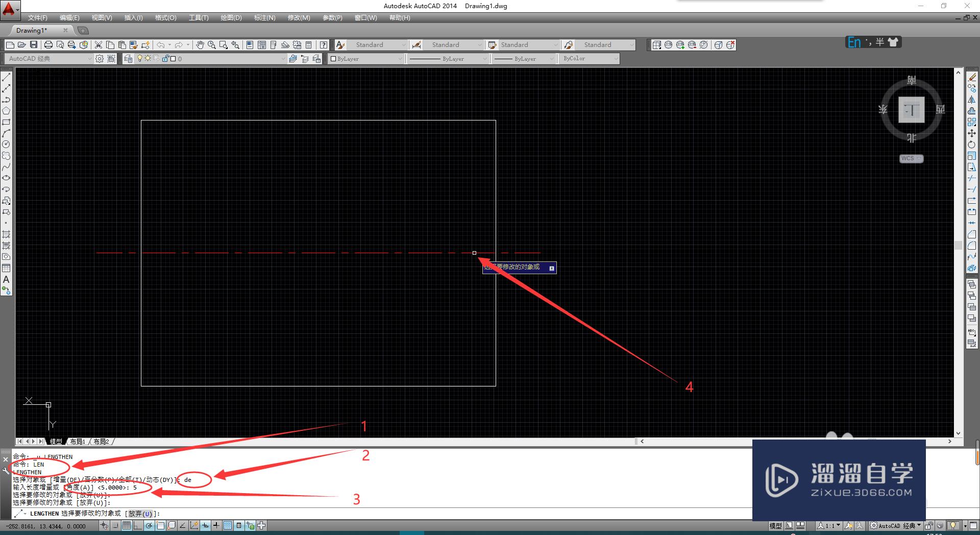
Task: Select the Multiline Text A tool
Action: (6, 280)
